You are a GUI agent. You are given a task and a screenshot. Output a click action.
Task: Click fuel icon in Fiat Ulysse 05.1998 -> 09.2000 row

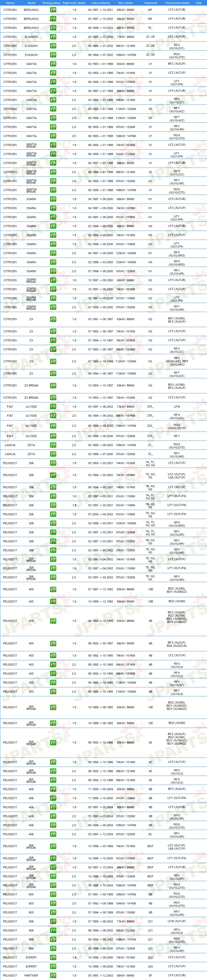53,436
